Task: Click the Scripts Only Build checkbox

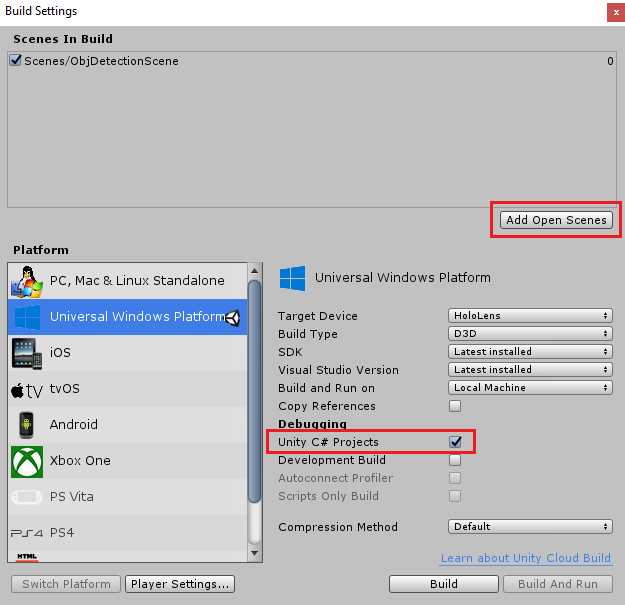Action: pos(455,496)
